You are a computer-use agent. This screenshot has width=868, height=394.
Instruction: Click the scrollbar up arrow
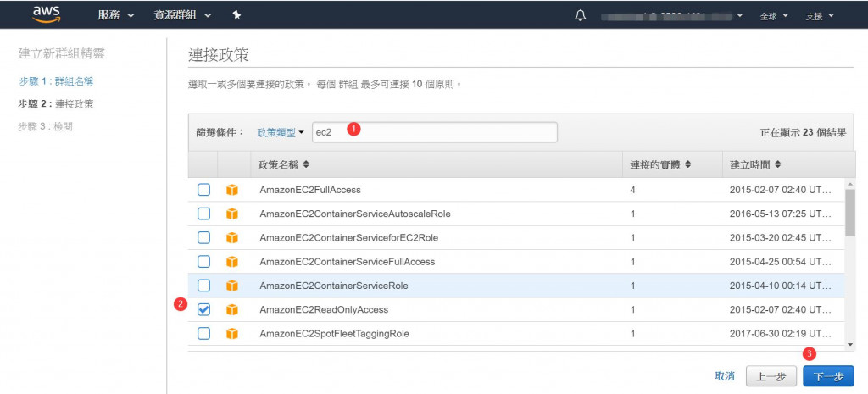[x=850, y=184]
